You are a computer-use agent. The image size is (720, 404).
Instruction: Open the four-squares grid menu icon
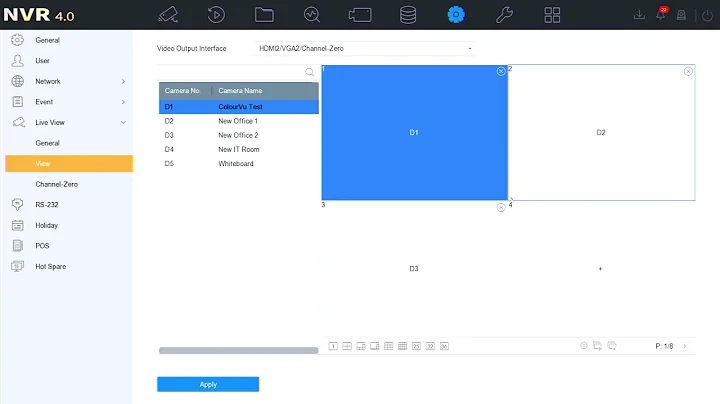point(552,15)
